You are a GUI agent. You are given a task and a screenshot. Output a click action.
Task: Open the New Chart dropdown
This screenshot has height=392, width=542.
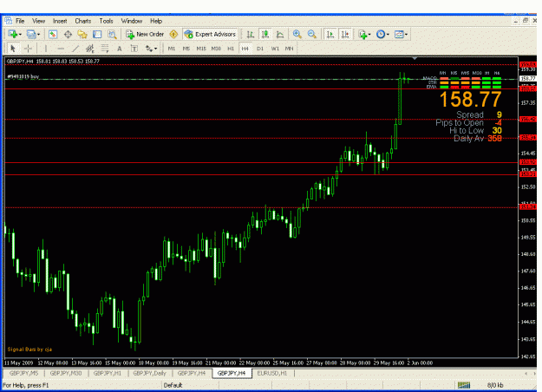pos(15,34)
